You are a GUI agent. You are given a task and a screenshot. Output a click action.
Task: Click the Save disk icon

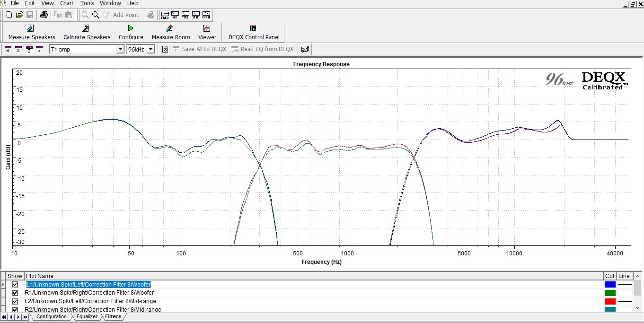coord(30,15)
